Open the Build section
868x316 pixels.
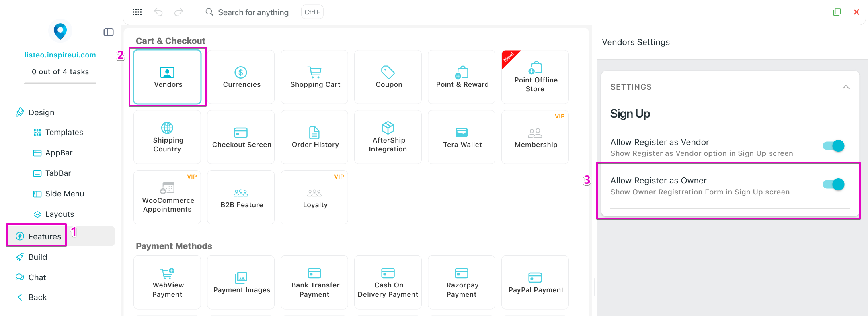(37, 257)
